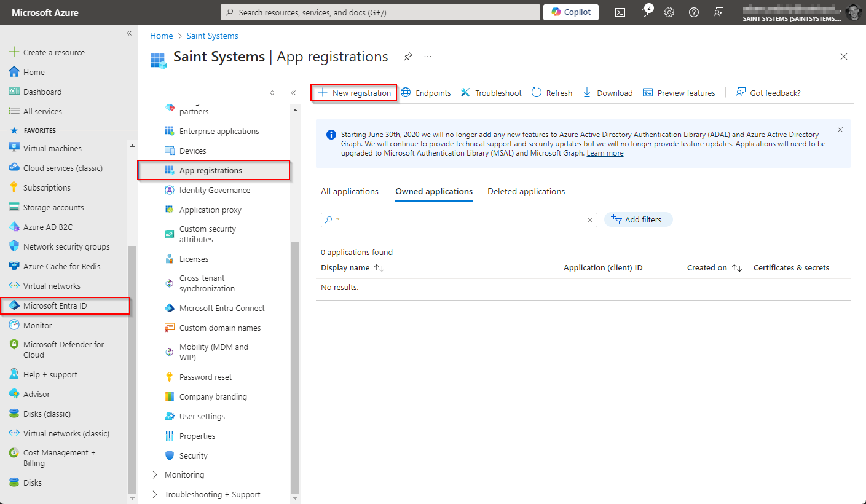Open Copilot in the top bar

(570, 12)
